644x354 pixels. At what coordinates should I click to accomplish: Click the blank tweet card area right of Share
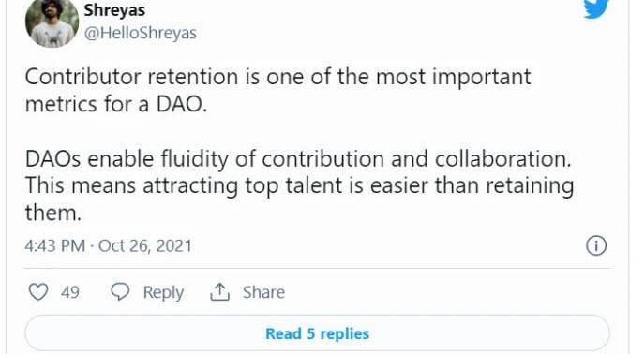[x=448, y=292]
